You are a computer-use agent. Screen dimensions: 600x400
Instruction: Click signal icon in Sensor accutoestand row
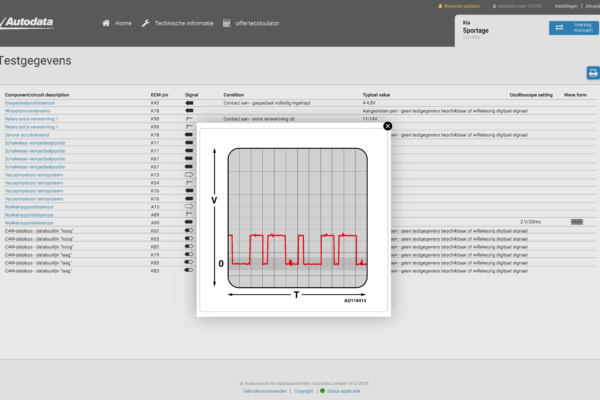point(189,134)
